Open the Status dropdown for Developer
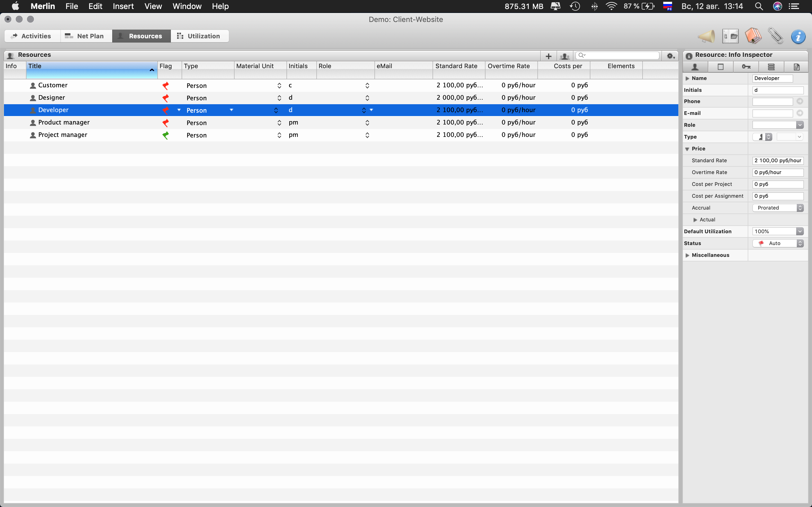The height and width of the screenshot is (507, 812). coord(801,243)
